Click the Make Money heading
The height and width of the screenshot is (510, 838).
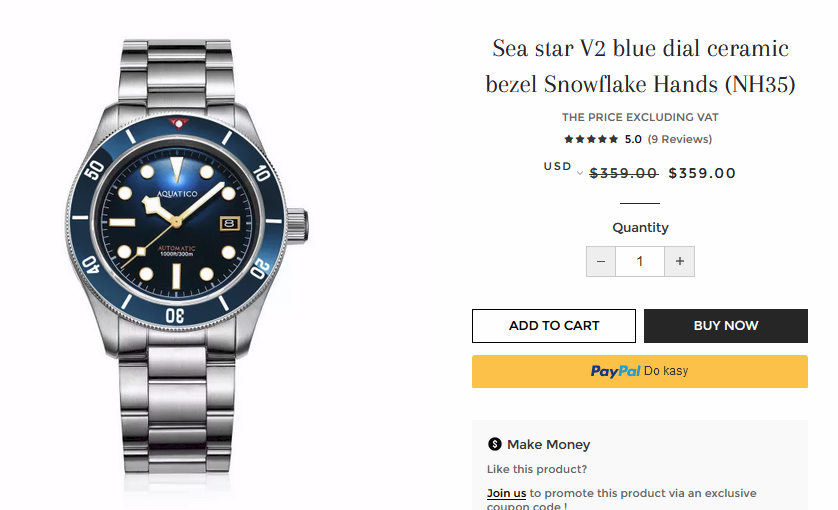coord(548,444)
